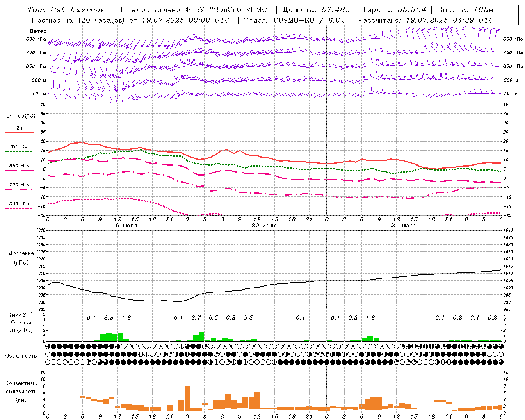Click the precipitation value '0.2'

(493, 317)
